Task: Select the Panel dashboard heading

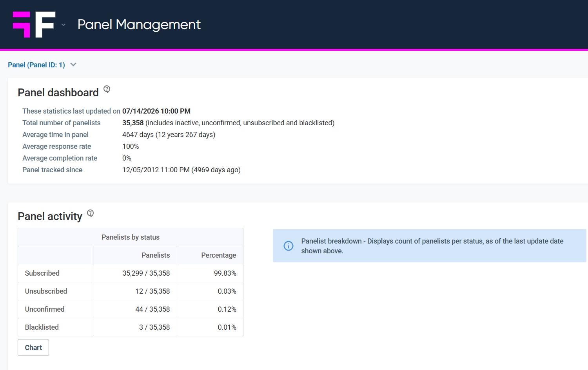Action: coord(58,92)
